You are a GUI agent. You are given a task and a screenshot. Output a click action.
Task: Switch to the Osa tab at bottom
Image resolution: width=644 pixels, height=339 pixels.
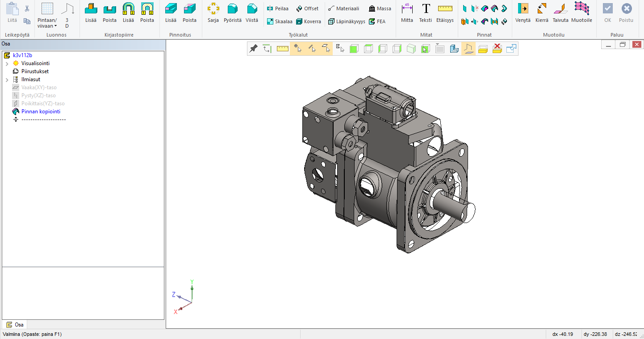tap(15, 325)
